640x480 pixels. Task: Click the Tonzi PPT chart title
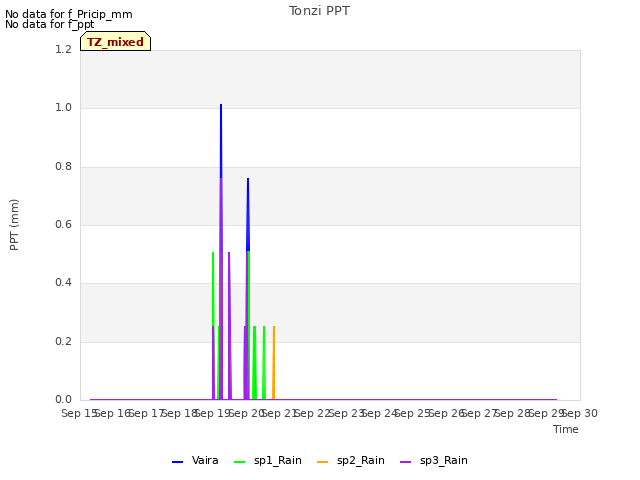click(319, 11)
